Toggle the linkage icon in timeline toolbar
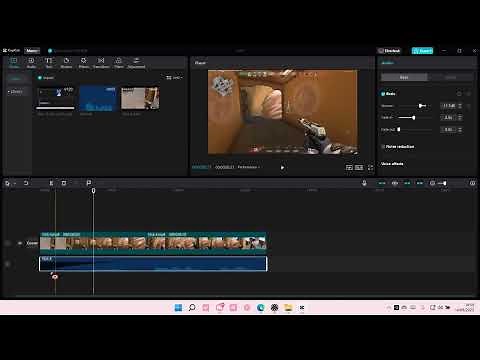This screenshot has height=360, width=480. [407, 183]
